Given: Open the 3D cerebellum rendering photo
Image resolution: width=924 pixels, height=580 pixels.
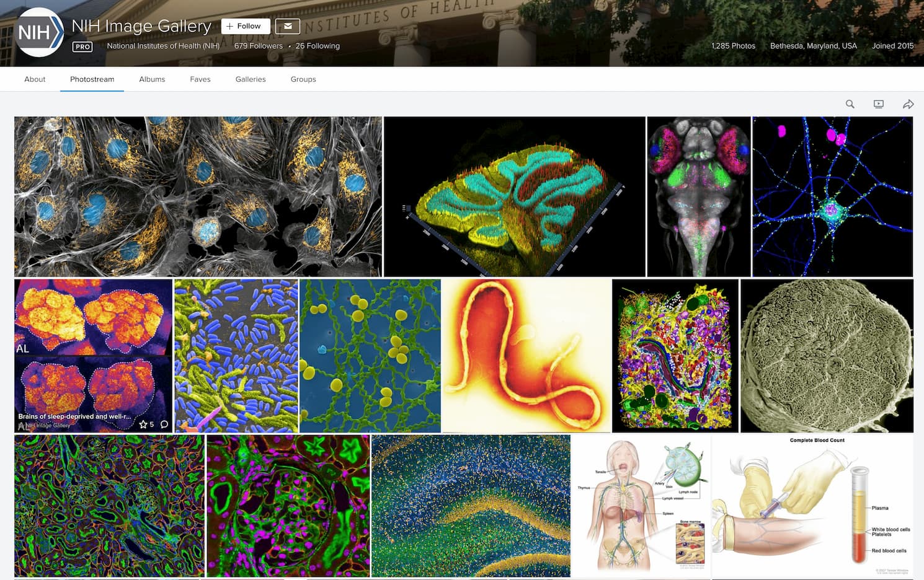Looking at the screenshot, I should pyautogui.click(x=514, y=196).
